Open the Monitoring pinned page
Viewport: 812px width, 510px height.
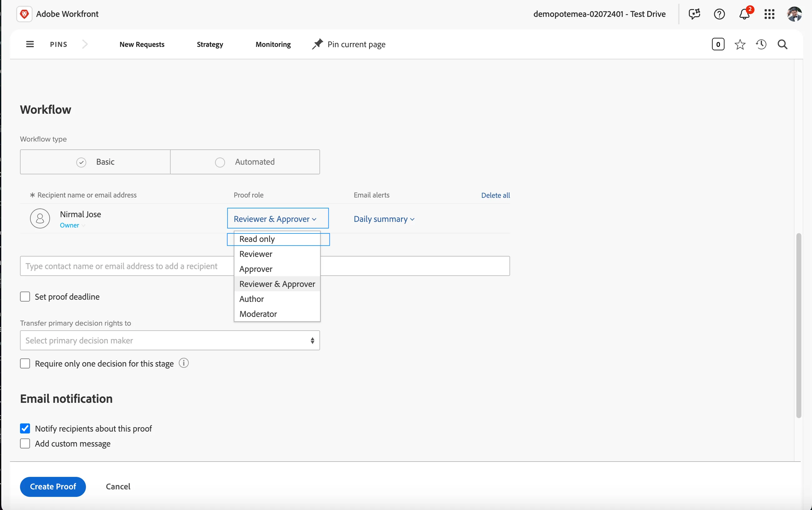point(273,44)
